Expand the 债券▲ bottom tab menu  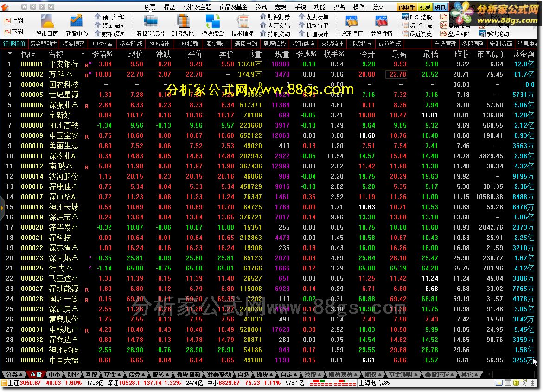[x=136, y=374]
